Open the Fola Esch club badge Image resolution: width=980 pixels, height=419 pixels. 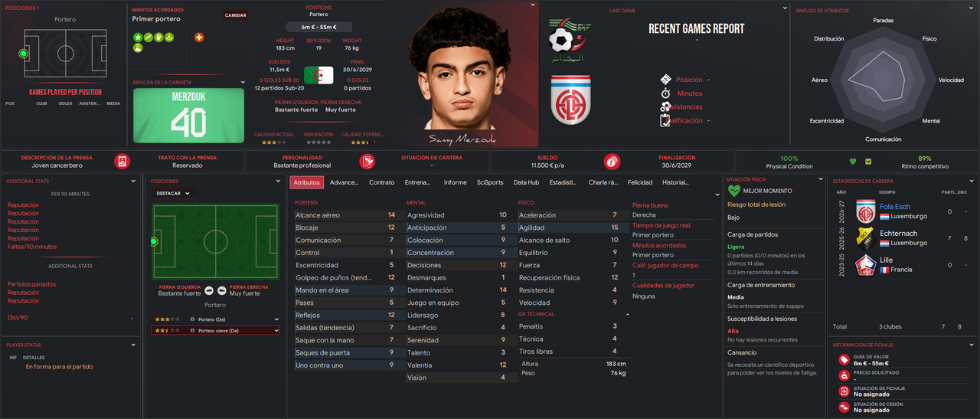pyautogui.click(x=866, y=211)
